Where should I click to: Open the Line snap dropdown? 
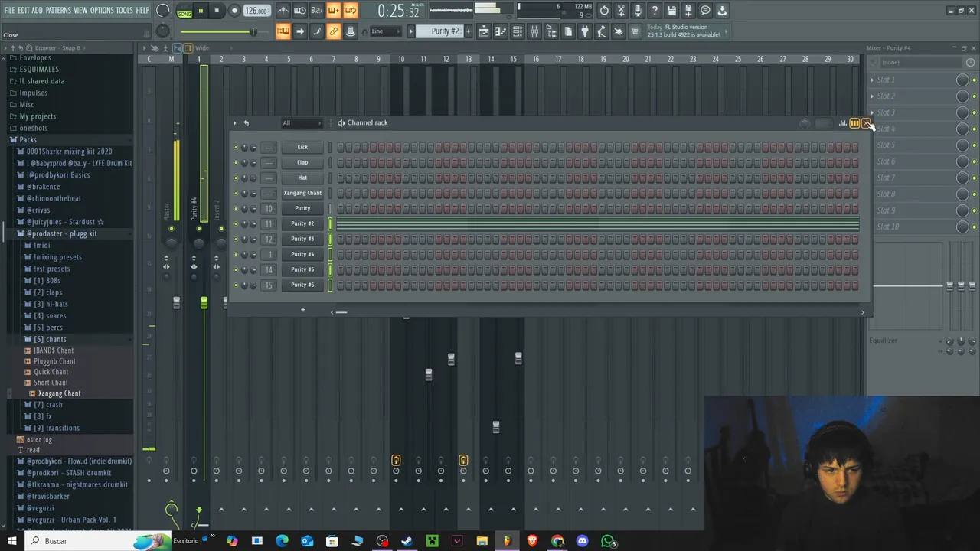pyautogui.click(x=386, y=31)
